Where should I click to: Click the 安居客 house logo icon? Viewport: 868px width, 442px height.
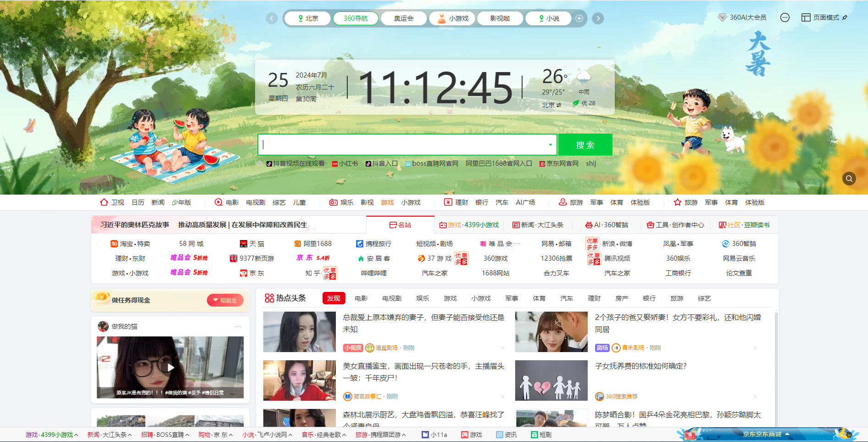coord(361,258)
